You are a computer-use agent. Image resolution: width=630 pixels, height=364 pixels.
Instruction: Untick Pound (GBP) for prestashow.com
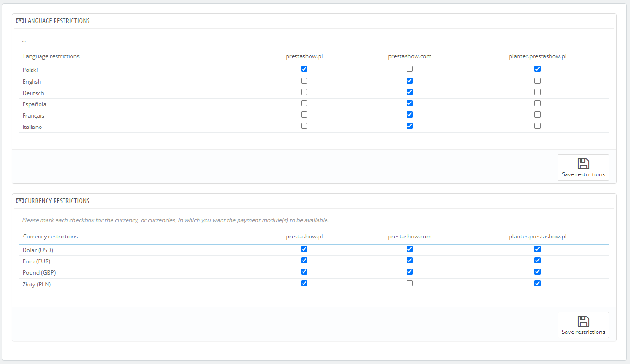409,272
